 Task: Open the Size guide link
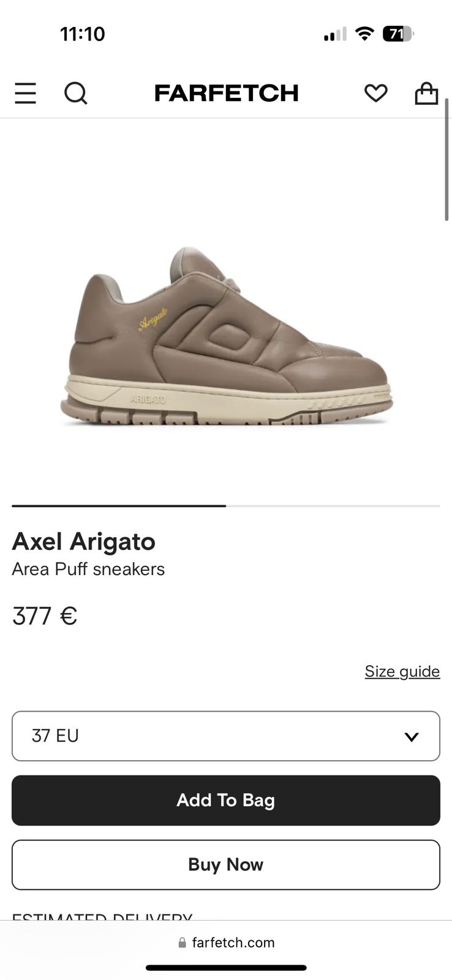(x=402, y=671)
